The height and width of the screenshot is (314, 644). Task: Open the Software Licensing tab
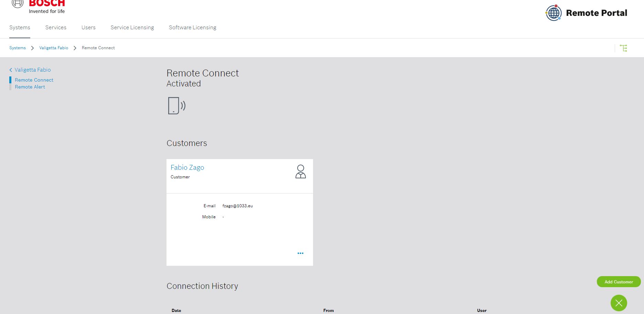pyautogui.click(x=193, y=28)
